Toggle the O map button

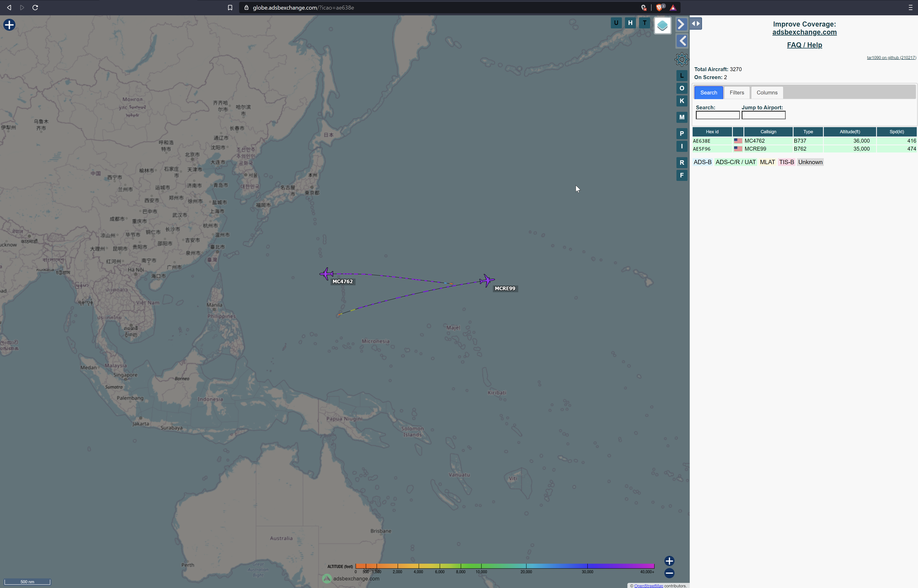click(x=682, y=88)
